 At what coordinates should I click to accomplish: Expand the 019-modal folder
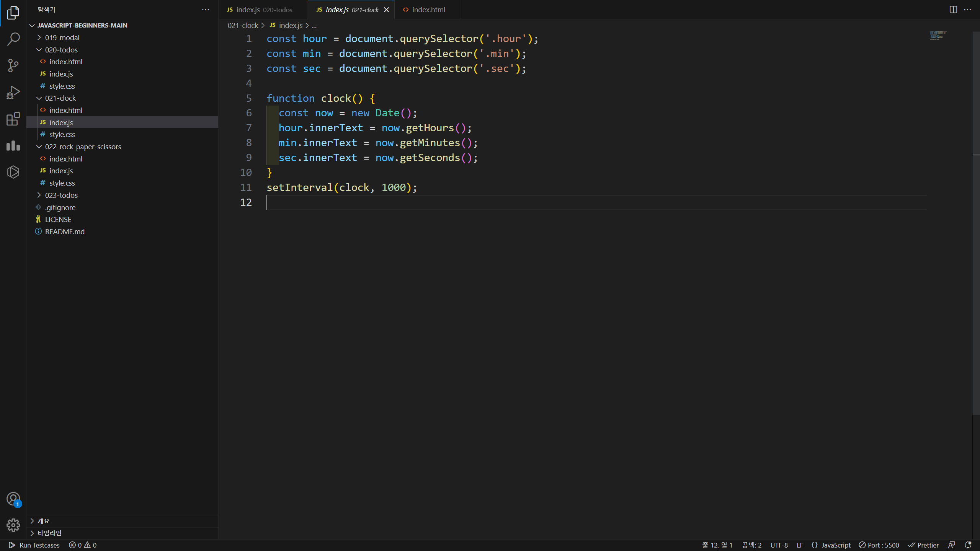point(62,37)
